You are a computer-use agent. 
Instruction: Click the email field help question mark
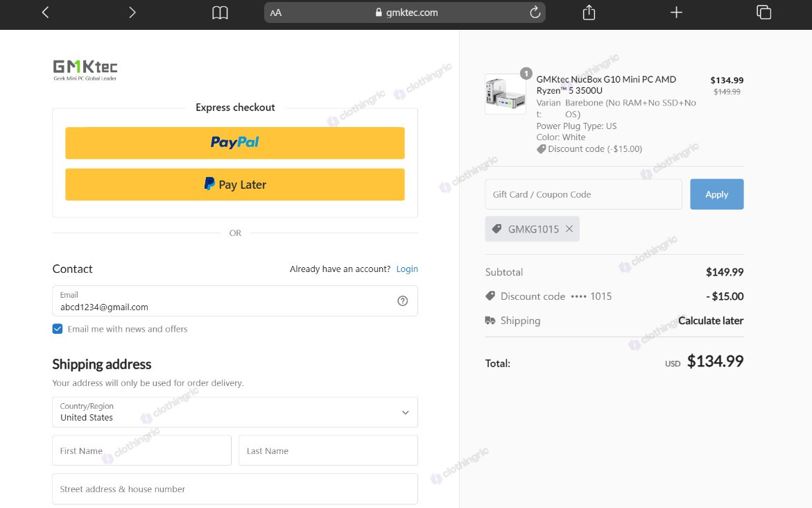point(402,300)
